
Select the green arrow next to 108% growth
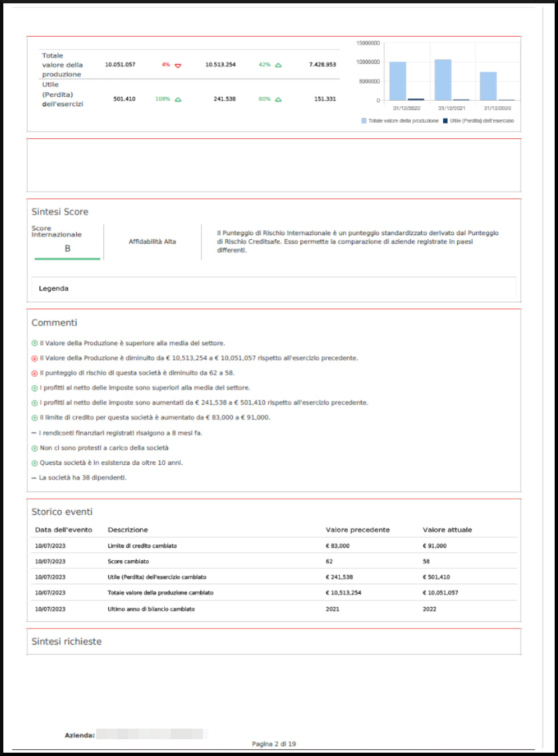point(178,98)
